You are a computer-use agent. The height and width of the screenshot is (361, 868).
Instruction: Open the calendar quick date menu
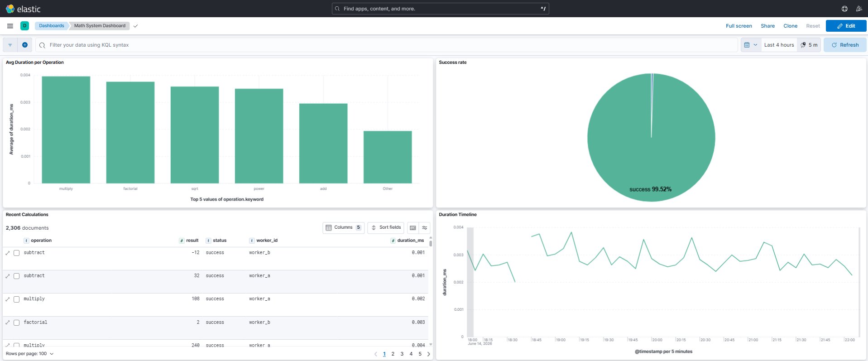(x=751, y=45)
